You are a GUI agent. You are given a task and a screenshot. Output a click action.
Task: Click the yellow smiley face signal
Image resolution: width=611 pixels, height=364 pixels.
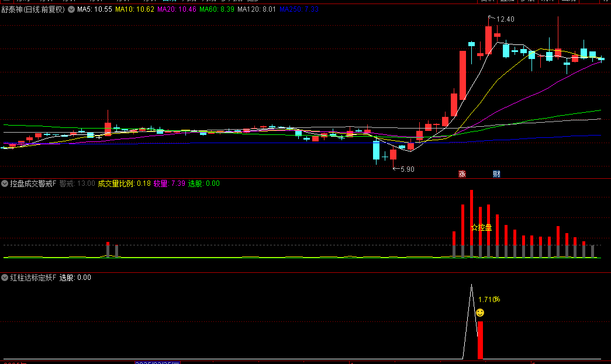tap(480, 313)
